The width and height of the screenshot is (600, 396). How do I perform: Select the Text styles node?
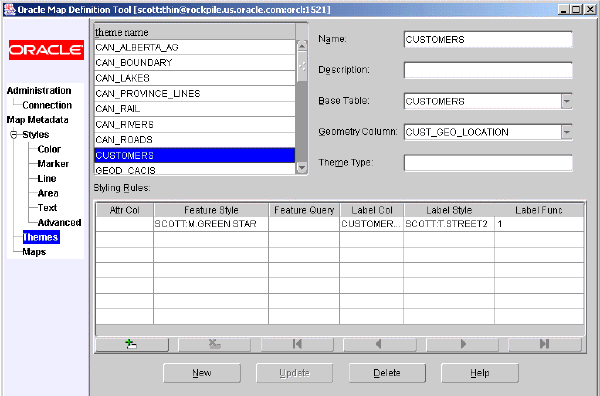(x=47, y=208)
